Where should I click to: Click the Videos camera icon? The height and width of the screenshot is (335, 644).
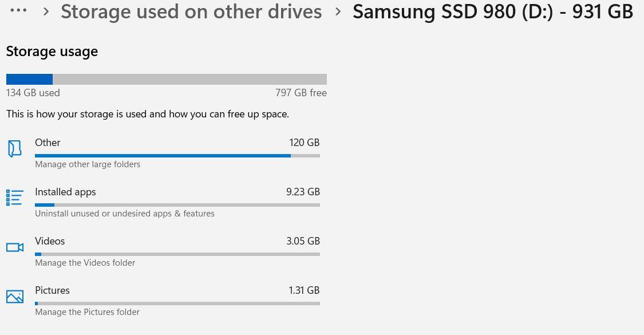[15, 247]
